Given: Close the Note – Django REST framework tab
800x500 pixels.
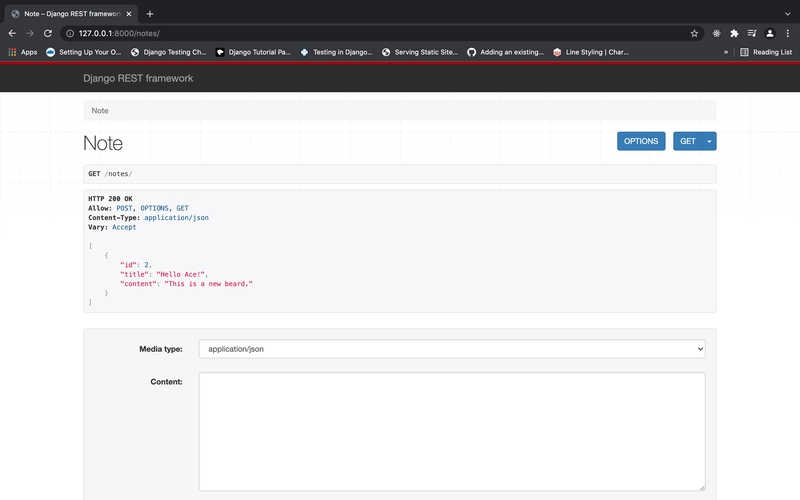Looking at the screenshot, I should pyautogui.click(x=129, y=14).
